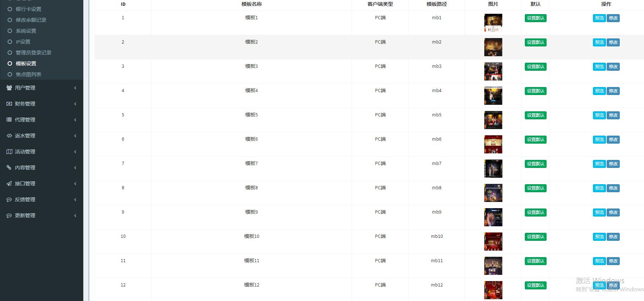Open the 模板设置 menu item
The width and height of the screenshot is (644, 301).
pos(26,63)
